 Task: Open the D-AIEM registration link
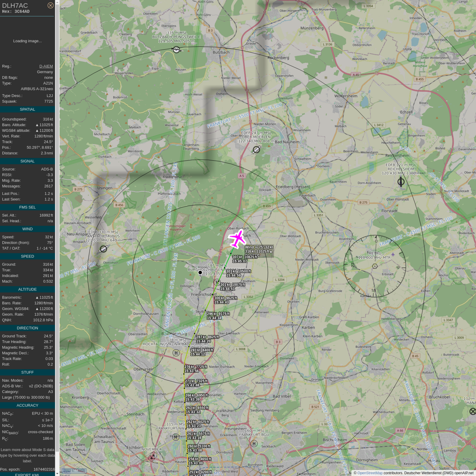click(x=46, y=66)
